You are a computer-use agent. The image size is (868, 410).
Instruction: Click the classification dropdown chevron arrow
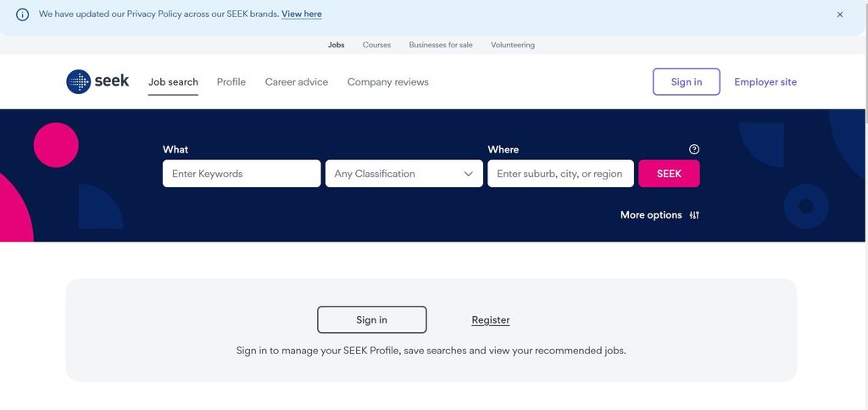click(469, 174)
